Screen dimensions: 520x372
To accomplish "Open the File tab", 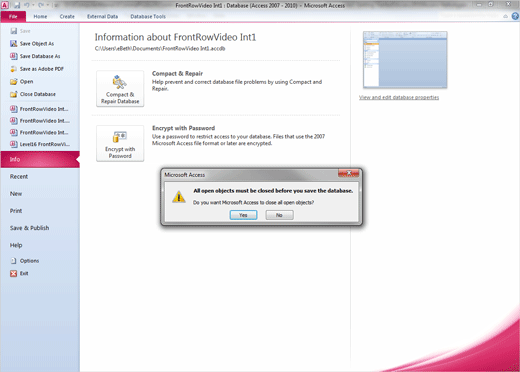I will point(13,16).
